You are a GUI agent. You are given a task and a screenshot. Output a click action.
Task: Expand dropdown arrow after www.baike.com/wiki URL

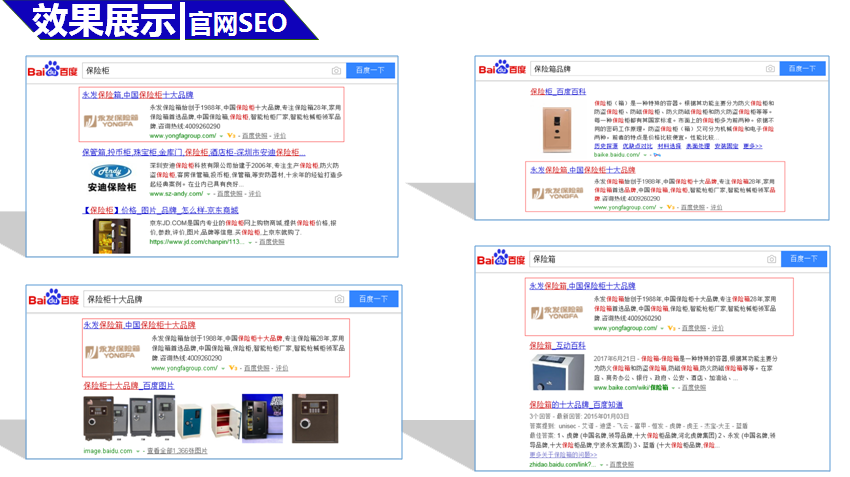click(673, 388)
